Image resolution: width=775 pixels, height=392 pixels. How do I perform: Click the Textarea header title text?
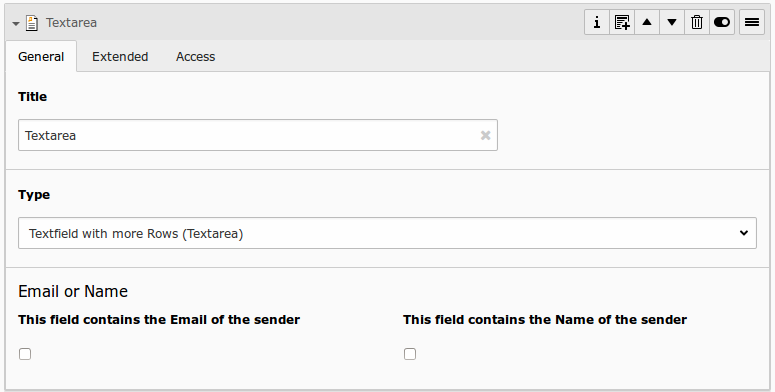click(x=71, y=23)
